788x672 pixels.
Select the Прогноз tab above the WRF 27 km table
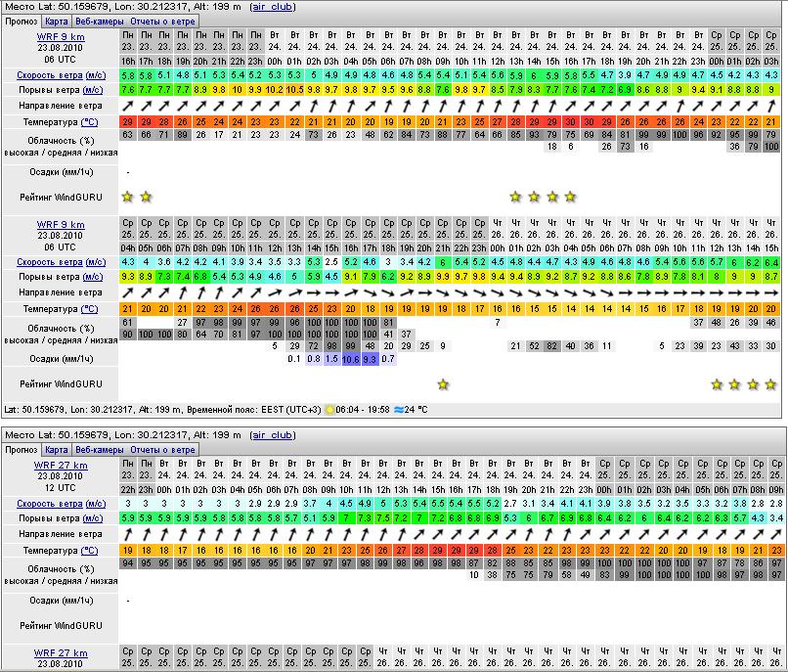point(22,450)
